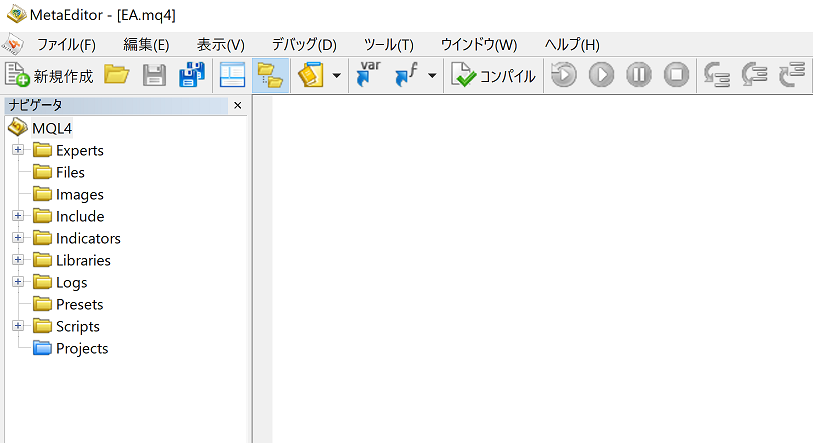Screen dimensions: 813x443
Task: Expand the Experts folder
Action: [x=18, y=149]
